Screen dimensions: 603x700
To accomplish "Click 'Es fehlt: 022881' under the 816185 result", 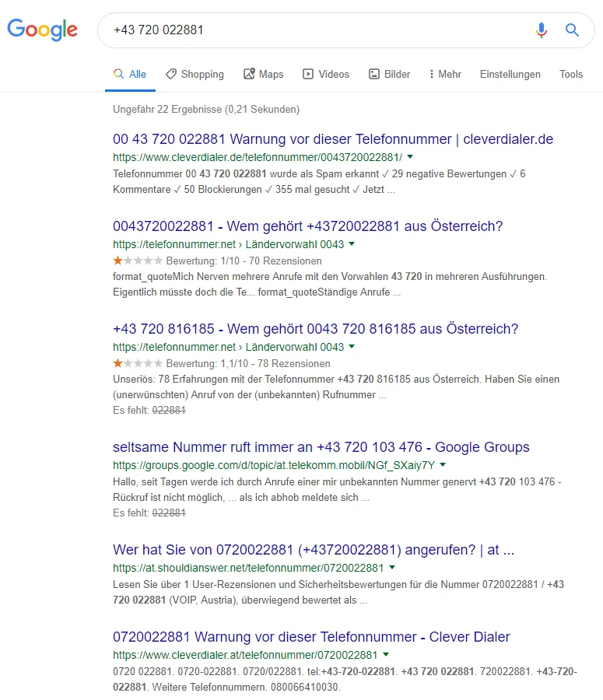I will (149, 410).
